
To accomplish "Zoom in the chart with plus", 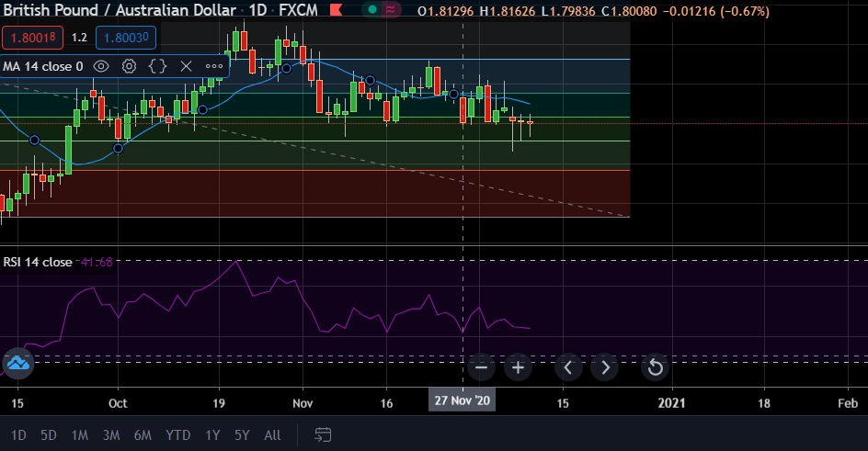I will 518,367.
